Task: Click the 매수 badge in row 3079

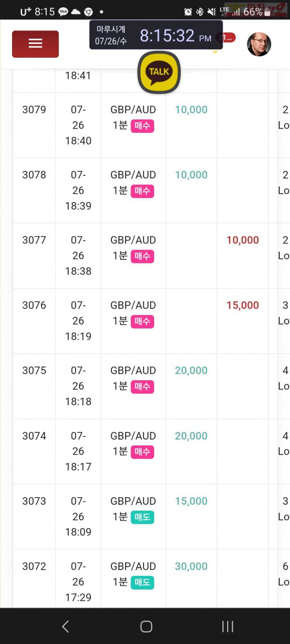Action: (x=142, y=126)
